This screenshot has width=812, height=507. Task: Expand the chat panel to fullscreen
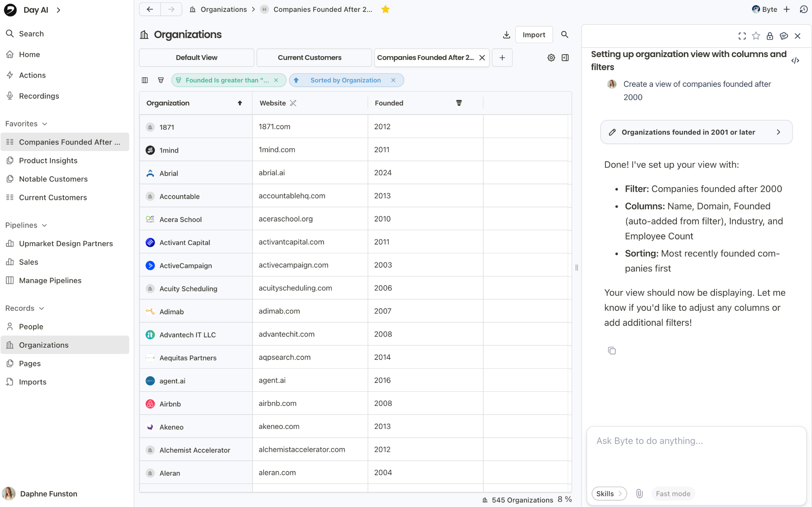point(742,36)
